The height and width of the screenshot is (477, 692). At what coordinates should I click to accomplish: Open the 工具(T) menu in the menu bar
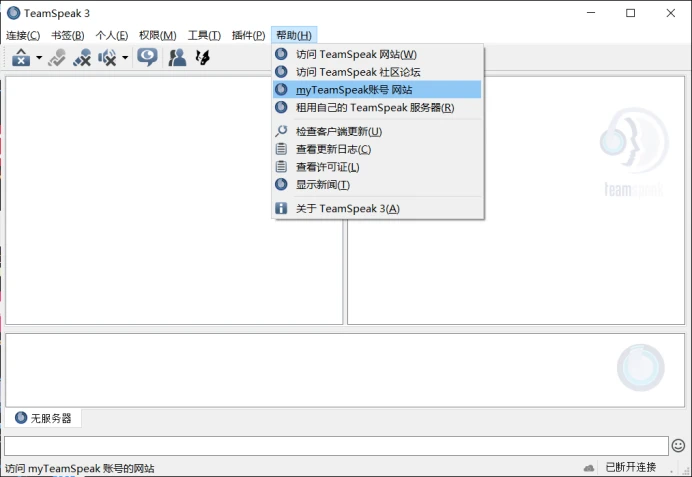click(204, 35)
